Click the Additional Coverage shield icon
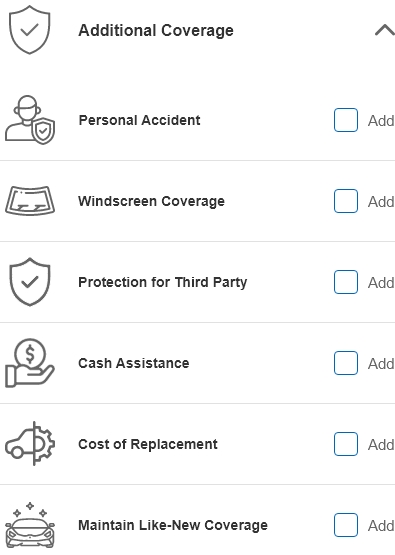395x555 pixels. pyautogui.click(x=30, y=30)
